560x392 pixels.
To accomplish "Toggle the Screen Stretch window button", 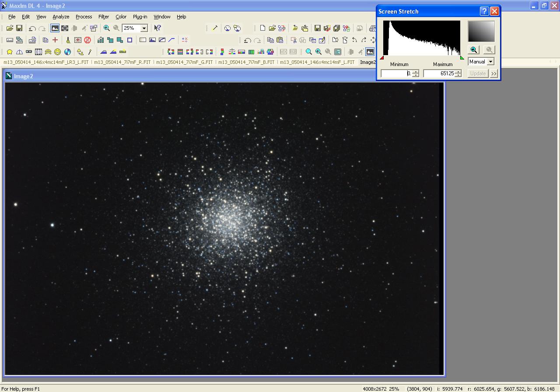I will 370,52.
